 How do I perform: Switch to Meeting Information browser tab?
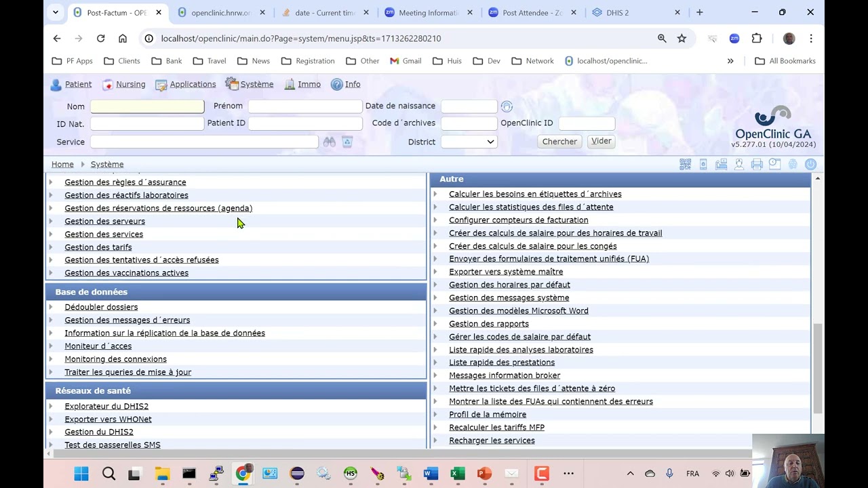click(x=429, y=12)
